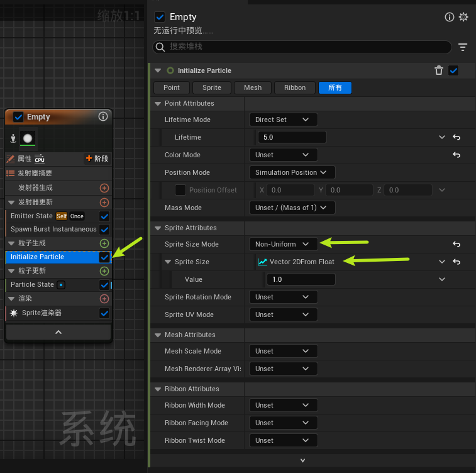This screenshot has height=473, width=476.
Task: Open Sprite Size Mode Non-Uniform dropdown
Action: point(283,244)
